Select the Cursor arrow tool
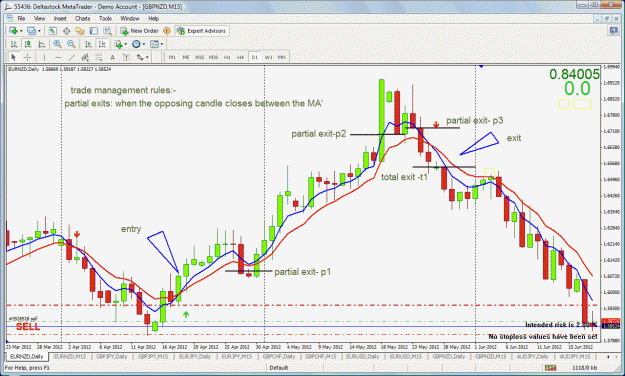Image resolution: width=625 pixels, height=376 pixels. (13, 57)
